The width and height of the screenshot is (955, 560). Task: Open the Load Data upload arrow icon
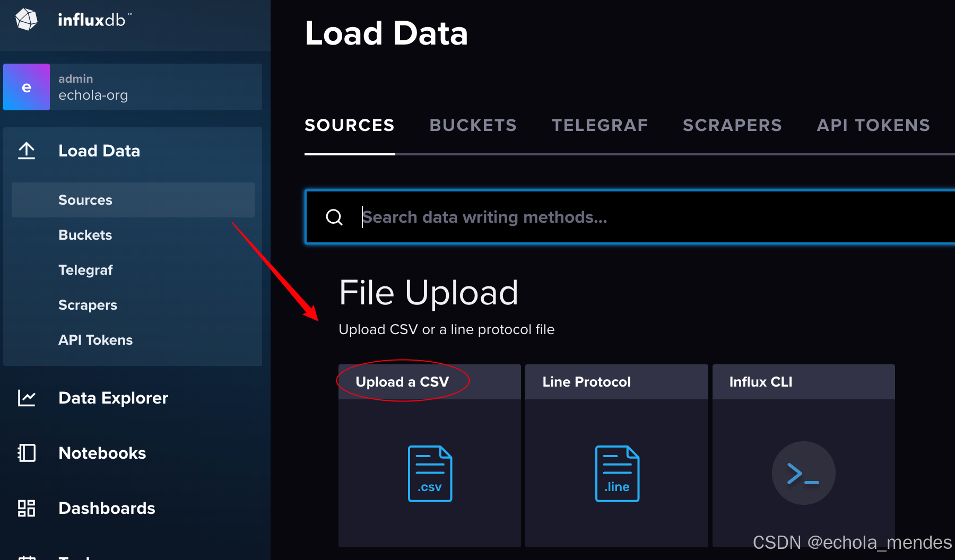point(27,151)
